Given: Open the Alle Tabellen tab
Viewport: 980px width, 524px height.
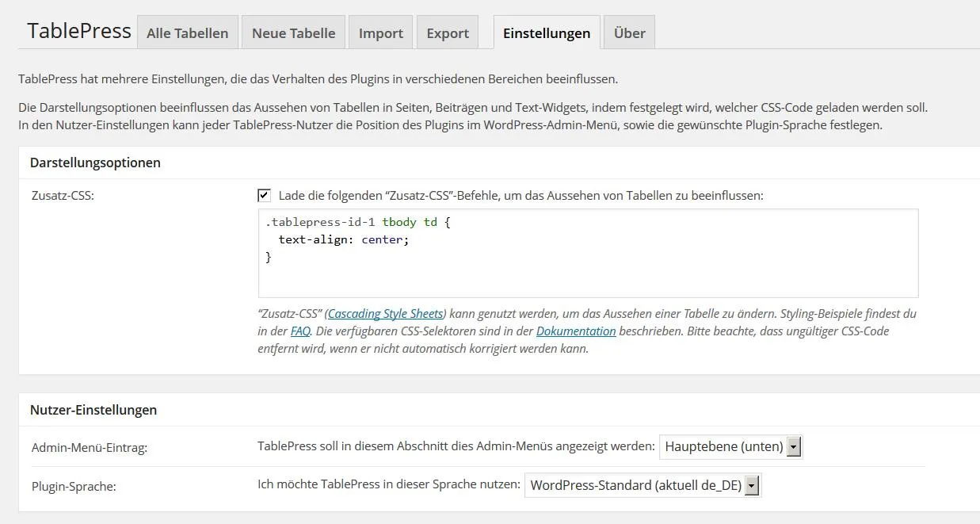Looking at the screenshot, I should pos(187,33).
